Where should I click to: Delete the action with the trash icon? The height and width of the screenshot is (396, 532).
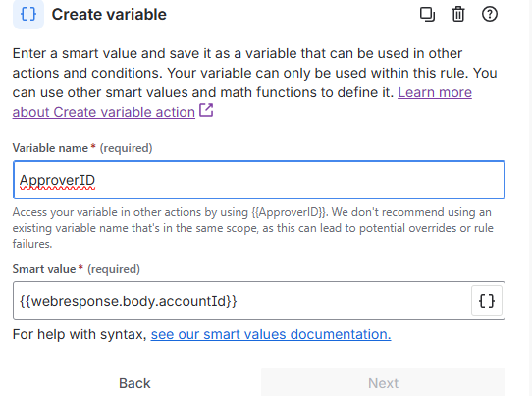click(x=458, y=15)
